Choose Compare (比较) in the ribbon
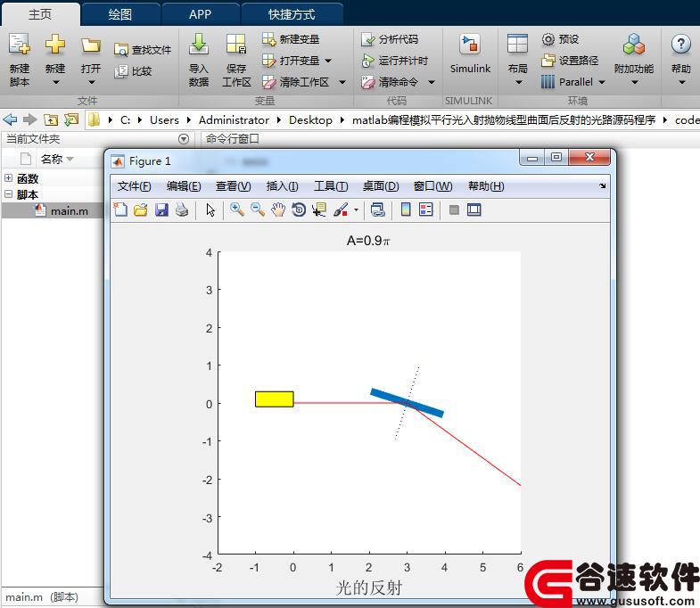This screenshot has height=608, width=700. 134,71
